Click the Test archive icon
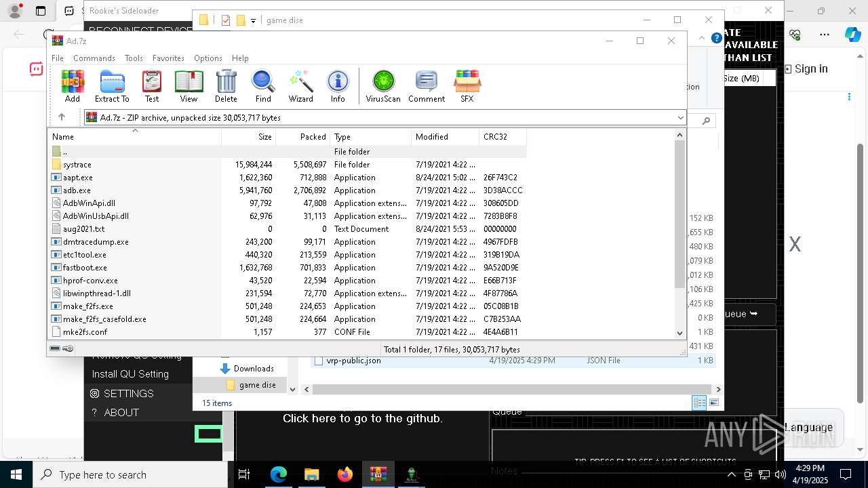 [x=152, y=86]
